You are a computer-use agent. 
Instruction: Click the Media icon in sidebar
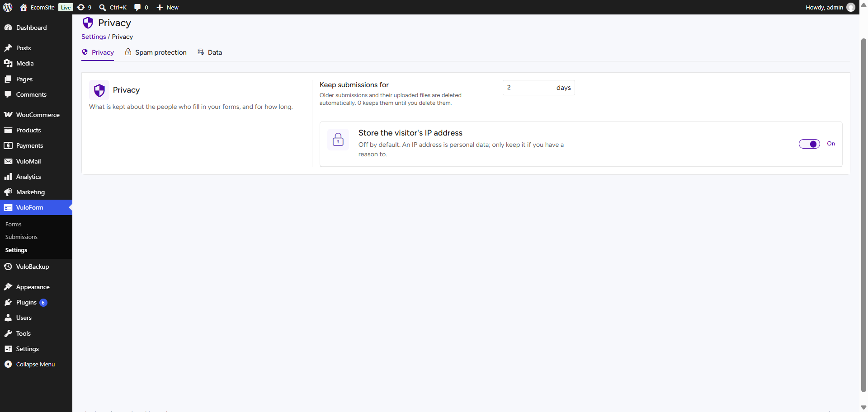[8, 63]
